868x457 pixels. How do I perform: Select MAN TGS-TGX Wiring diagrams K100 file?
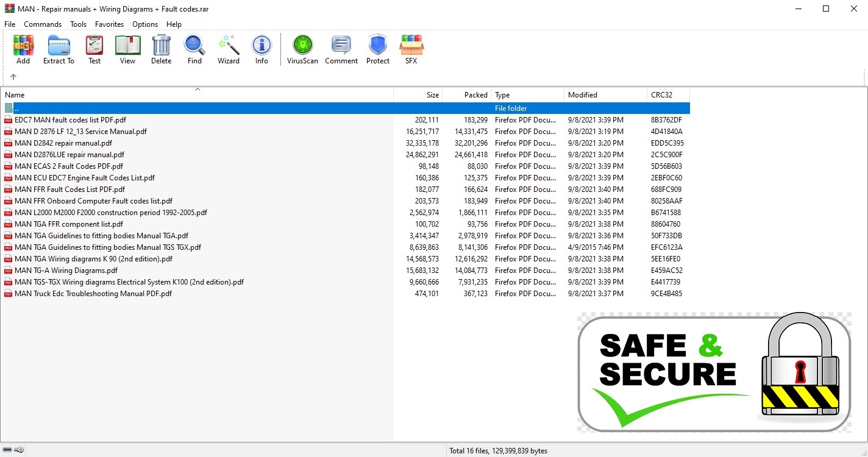point(129,282)
